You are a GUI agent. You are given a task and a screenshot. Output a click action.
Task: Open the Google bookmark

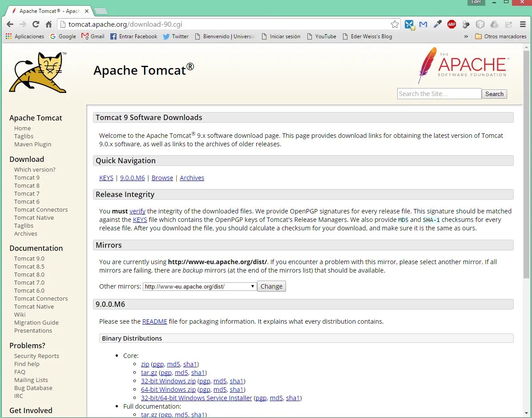tap(63, 36)
